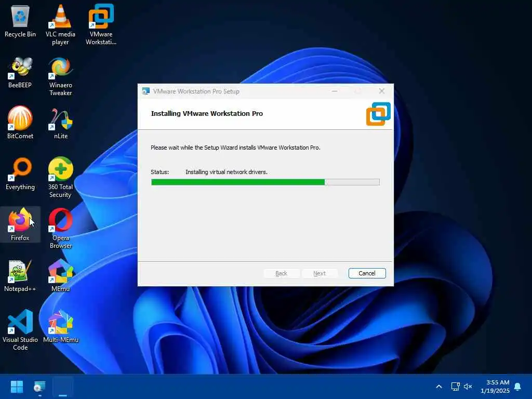532x399 pixels.
Task: Click the disabled Next button
Action: [x=320, y=273]
